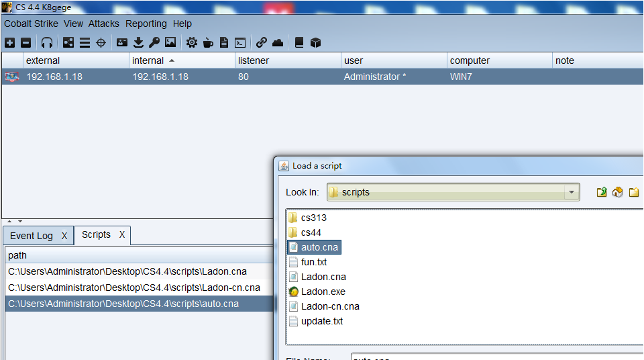Open the Cobalt Strike menu

(32, 24)
